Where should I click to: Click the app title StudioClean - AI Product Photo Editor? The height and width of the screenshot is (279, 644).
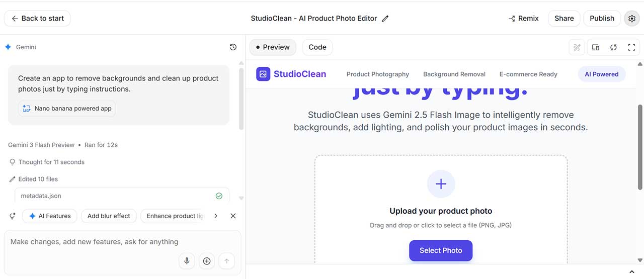[x=314, y=19]
